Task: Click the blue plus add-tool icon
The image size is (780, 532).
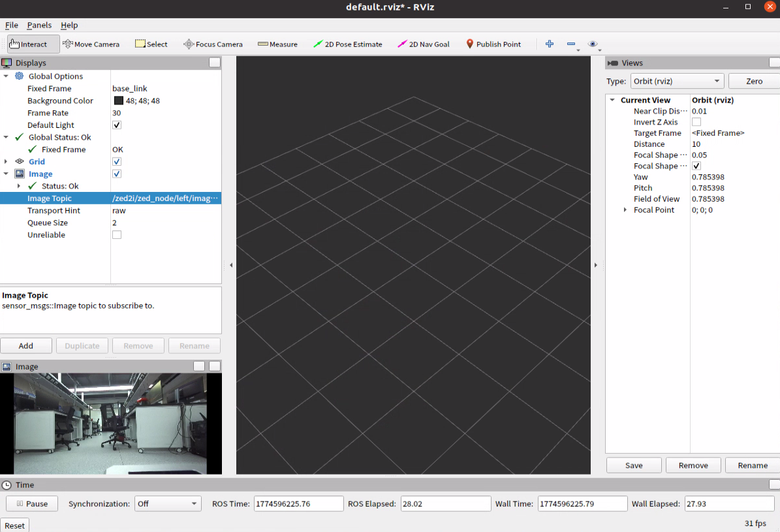Action: [x=549, y=44]
